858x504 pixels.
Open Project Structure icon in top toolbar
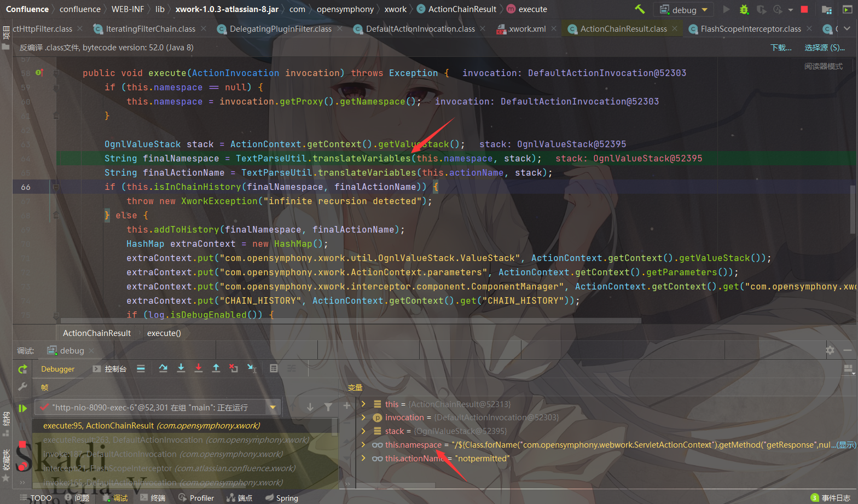(x=827, y=9)
